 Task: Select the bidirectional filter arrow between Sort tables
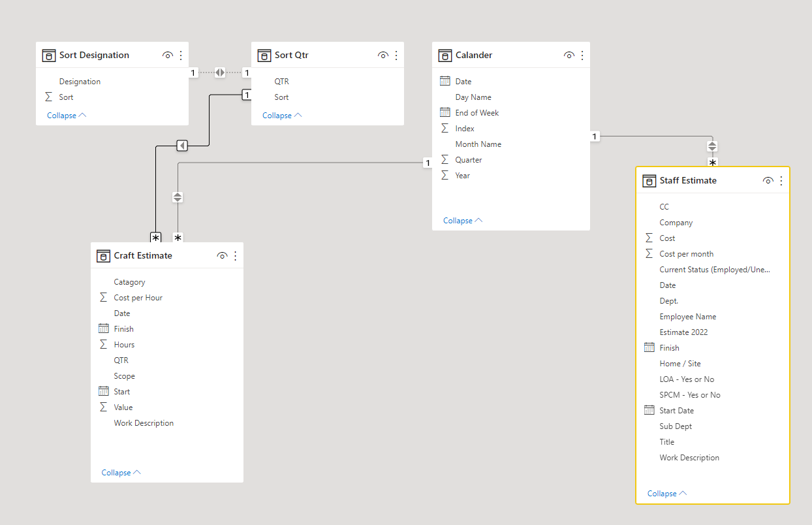[x=220, y=72]
